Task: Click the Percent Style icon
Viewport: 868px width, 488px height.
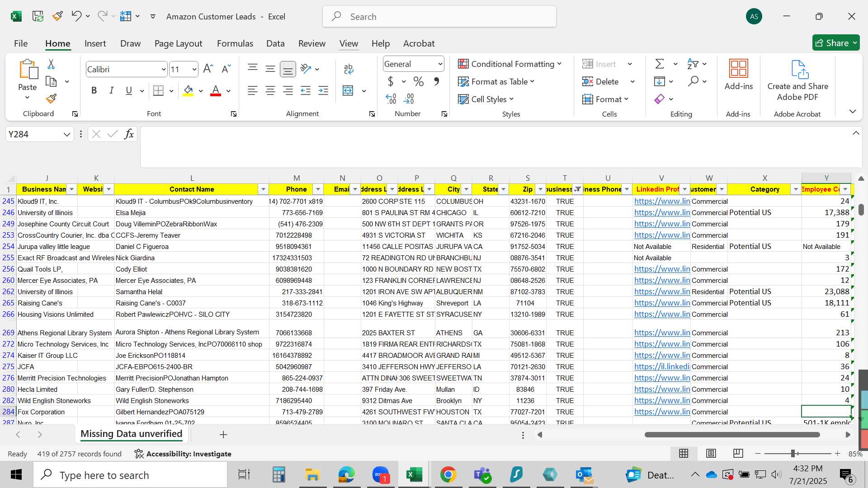Action: pos(419,81)
